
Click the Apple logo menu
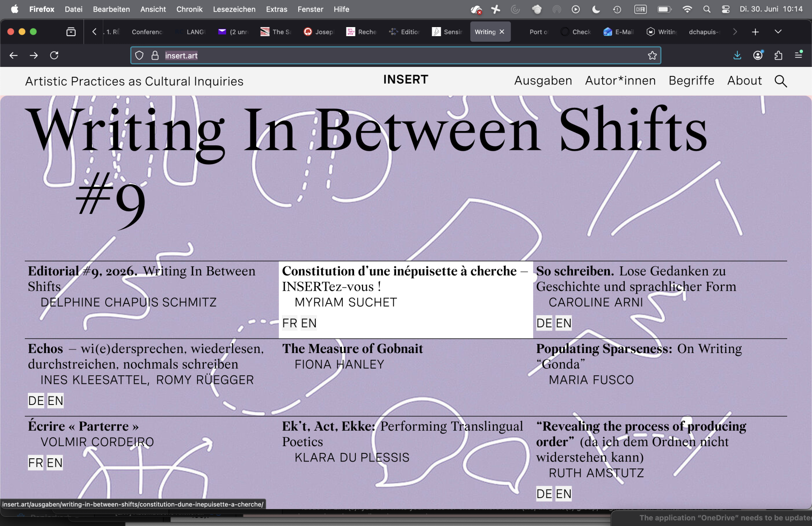click(x=14, y=9)
